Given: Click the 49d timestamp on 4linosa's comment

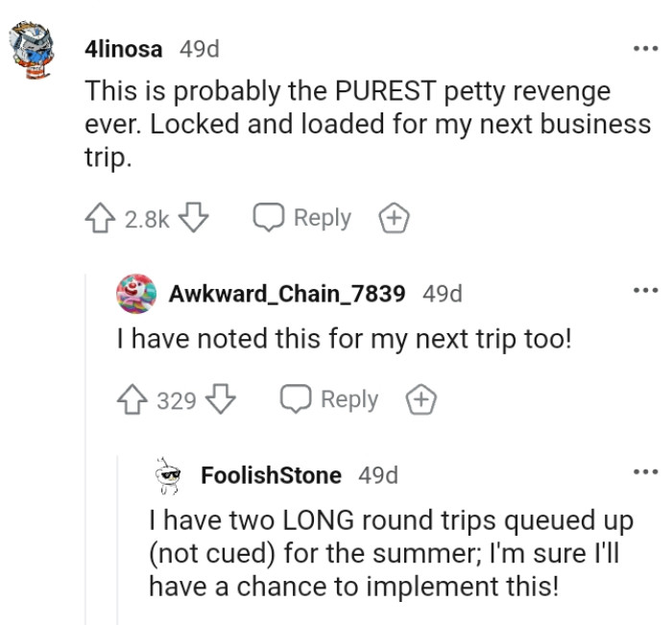Looking at the screenshot, I should pos(200,49).
